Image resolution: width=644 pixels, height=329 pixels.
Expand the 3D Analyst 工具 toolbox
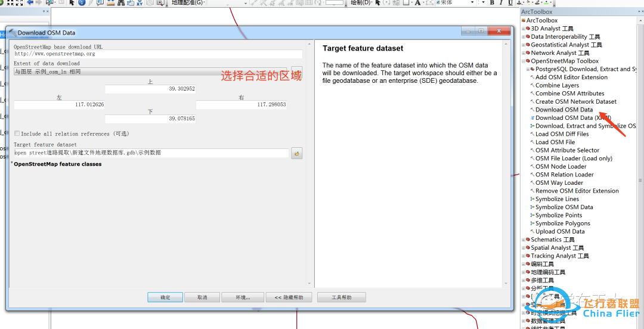pos(524,29)
